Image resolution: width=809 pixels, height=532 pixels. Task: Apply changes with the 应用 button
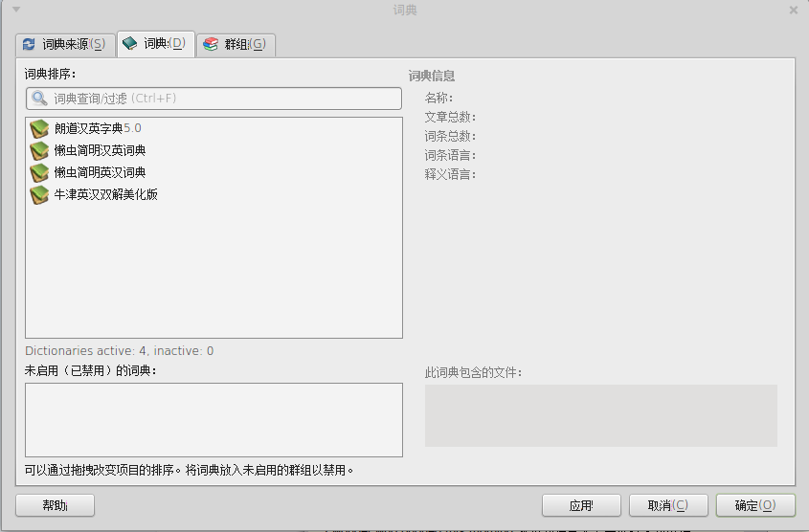581,505
